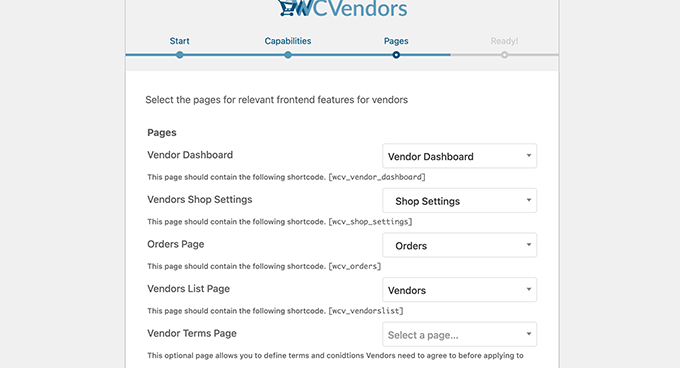Click the "Select the pages for relevant" intro text
The width and height of the screenshot is (680, 368).
tap(277, 100)
